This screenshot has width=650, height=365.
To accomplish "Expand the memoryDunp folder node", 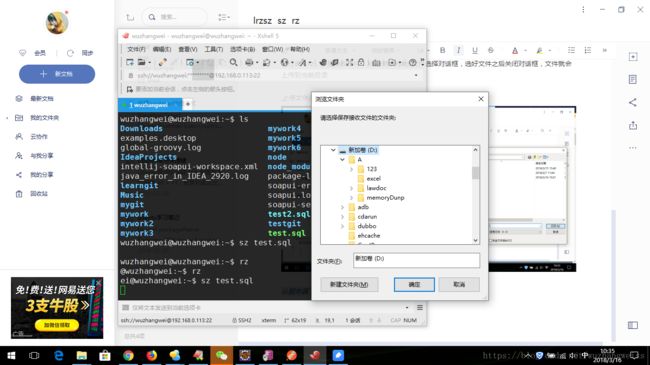I will point(351,197).
